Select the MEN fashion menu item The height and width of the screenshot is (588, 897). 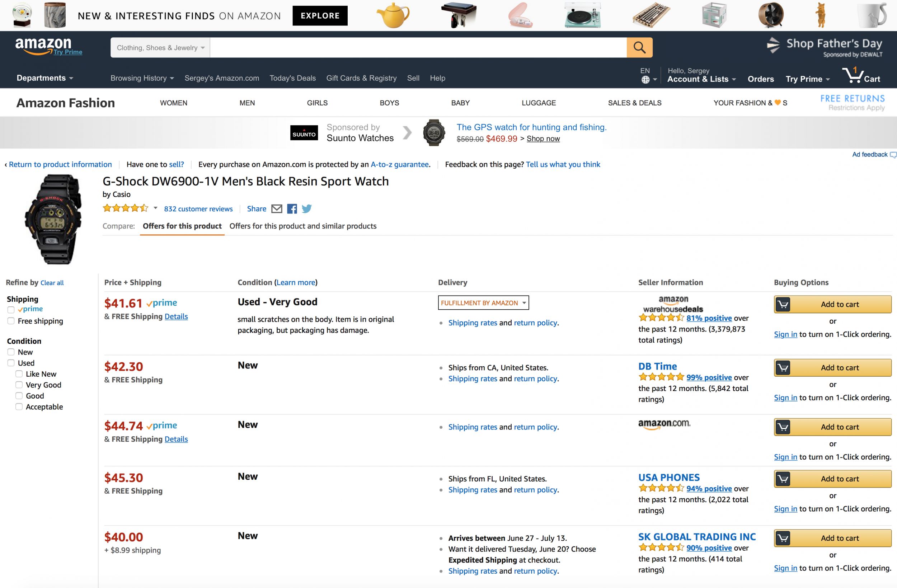click(x=247, y=103)
